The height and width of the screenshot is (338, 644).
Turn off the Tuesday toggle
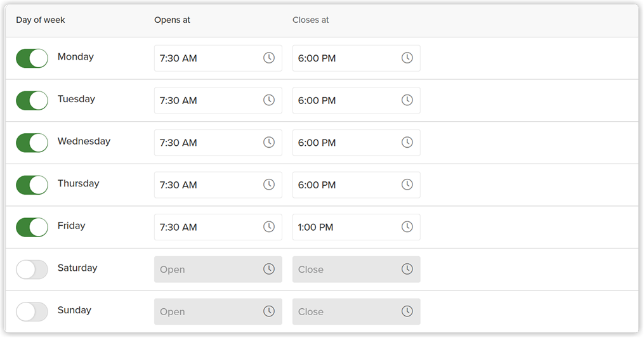[32, 101]
